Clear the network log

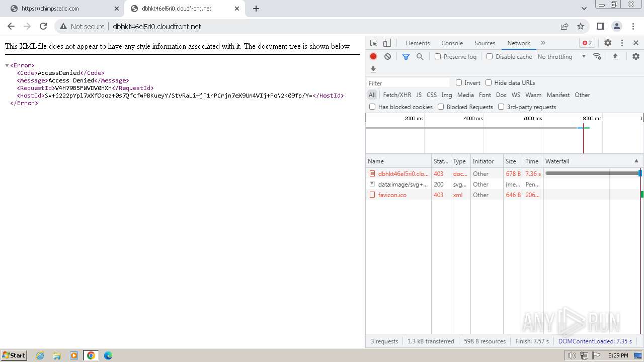387,56
